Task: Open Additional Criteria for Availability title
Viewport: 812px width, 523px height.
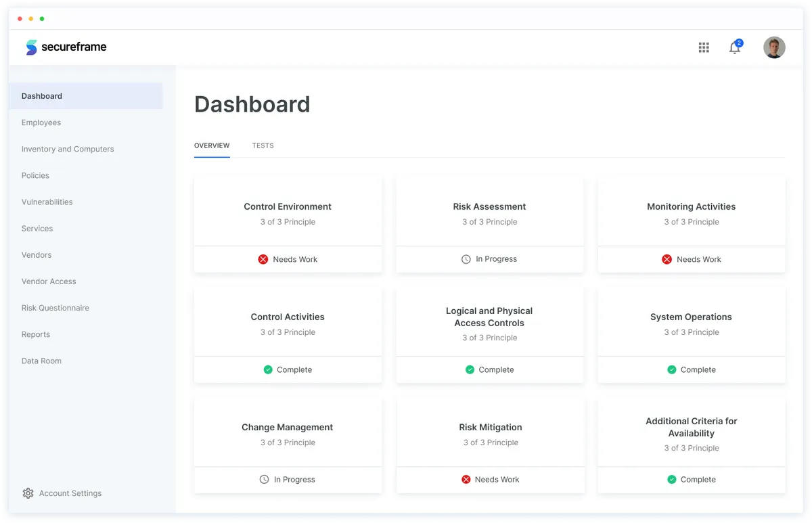Action: (692, 427)
